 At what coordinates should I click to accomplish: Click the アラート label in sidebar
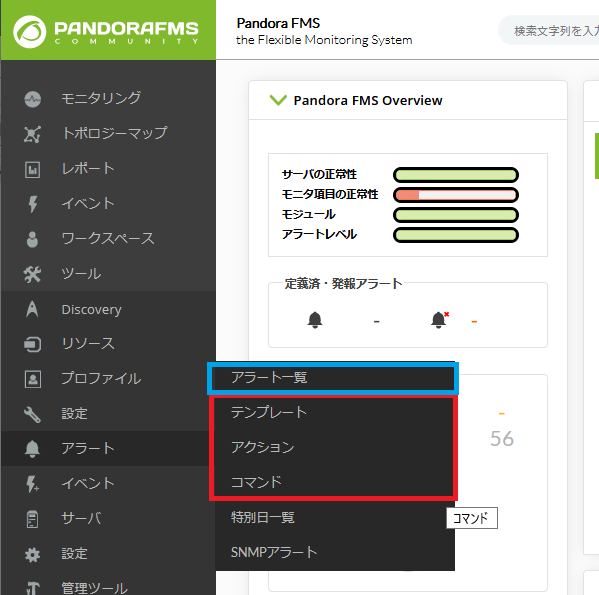[88, 449]
